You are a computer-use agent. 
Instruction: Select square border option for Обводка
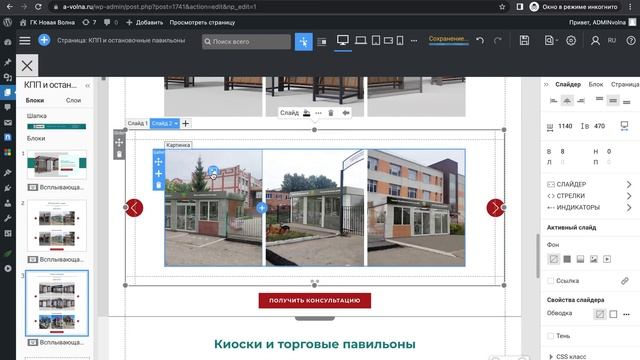click(x=613, y=314)
